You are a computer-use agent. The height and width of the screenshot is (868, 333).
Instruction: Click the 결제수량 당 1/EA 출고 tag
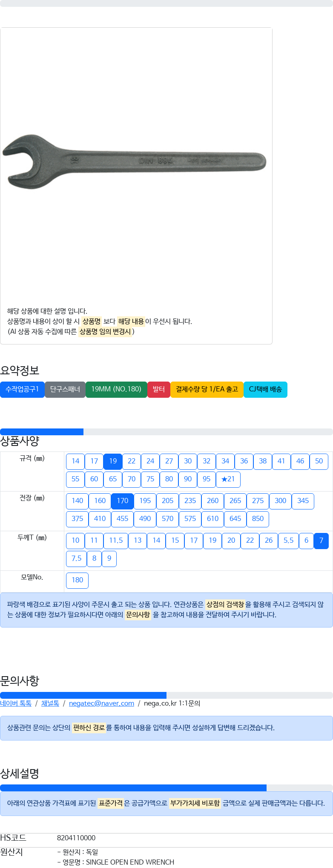(x=207, y=389)
